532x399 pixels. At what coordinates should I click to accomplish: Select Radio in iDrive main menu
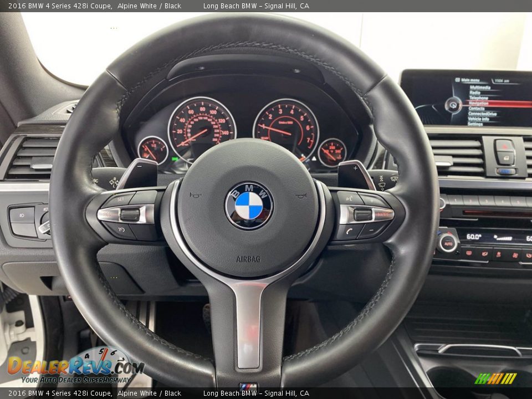click(475, 93)
